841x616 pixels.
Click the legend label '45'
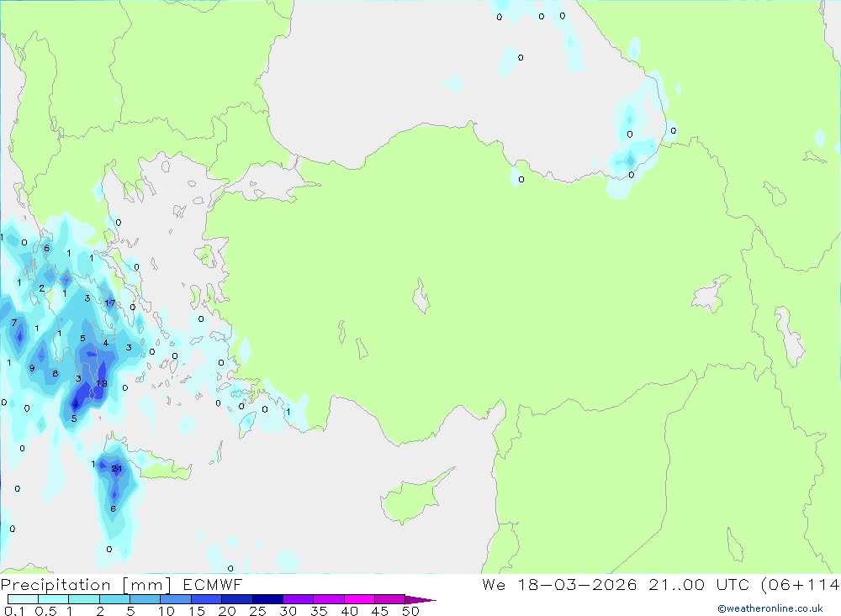tap(380, 611)
